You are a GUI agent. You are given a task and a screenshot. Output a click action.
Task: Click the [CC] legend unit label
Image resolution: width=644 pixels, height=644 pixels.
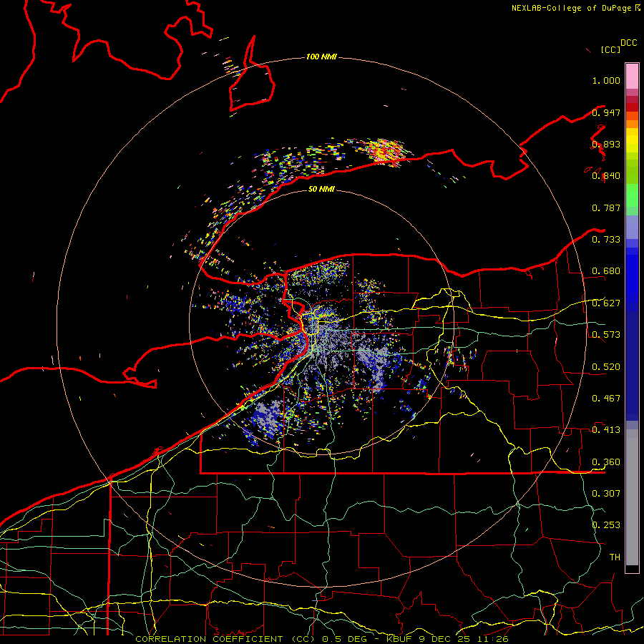pyautogui.click(x=610, y=49)
